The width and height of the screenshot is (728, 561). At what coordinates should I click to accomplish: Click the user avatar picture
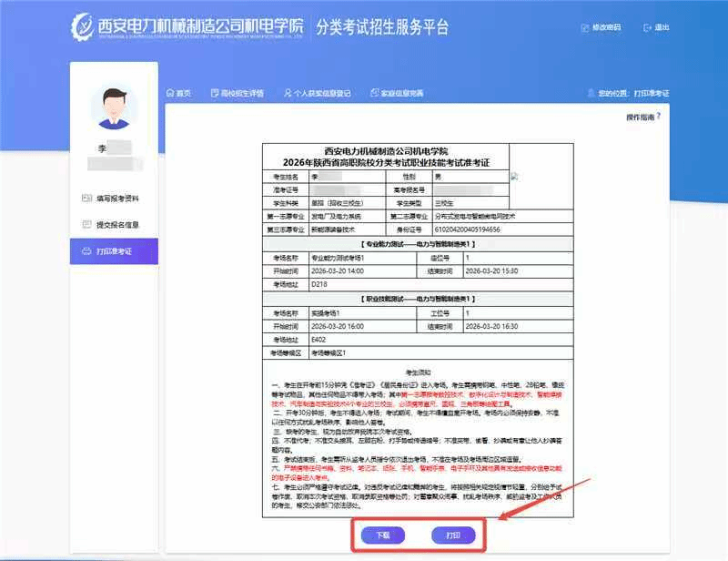[114, 108]
